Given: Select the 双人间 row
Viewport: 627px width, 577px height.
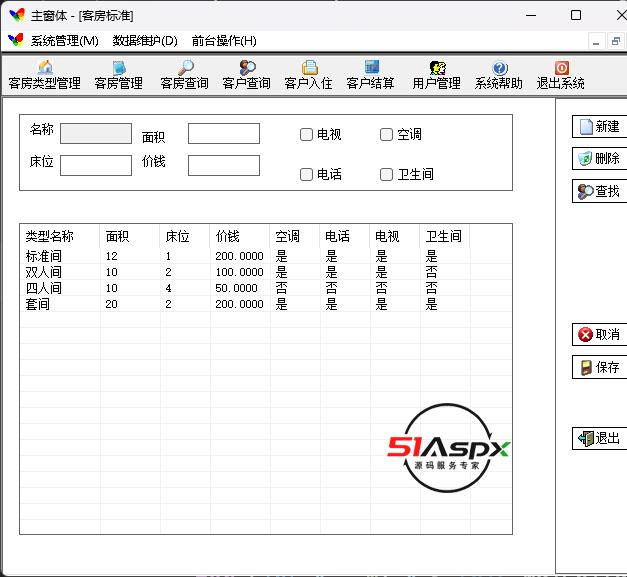Looking at the screenshot, I should point(266,272).
